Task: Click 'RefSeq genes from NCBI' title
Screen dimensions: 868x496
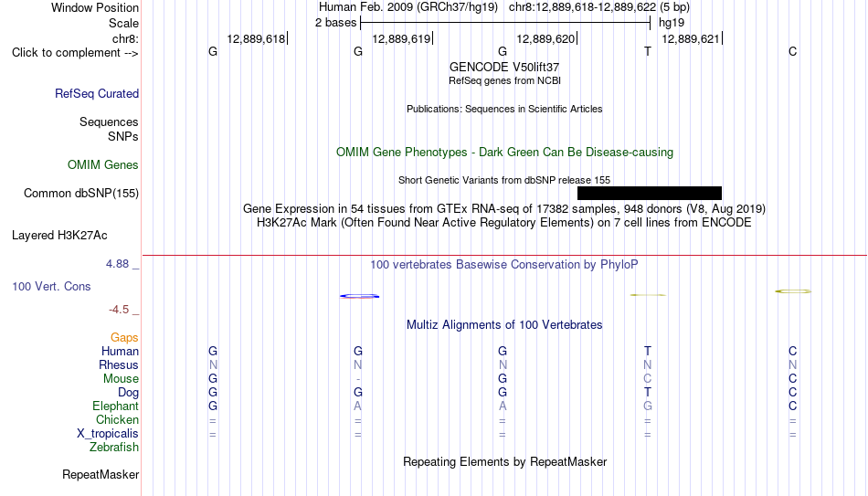Action: tap(505, 80)
